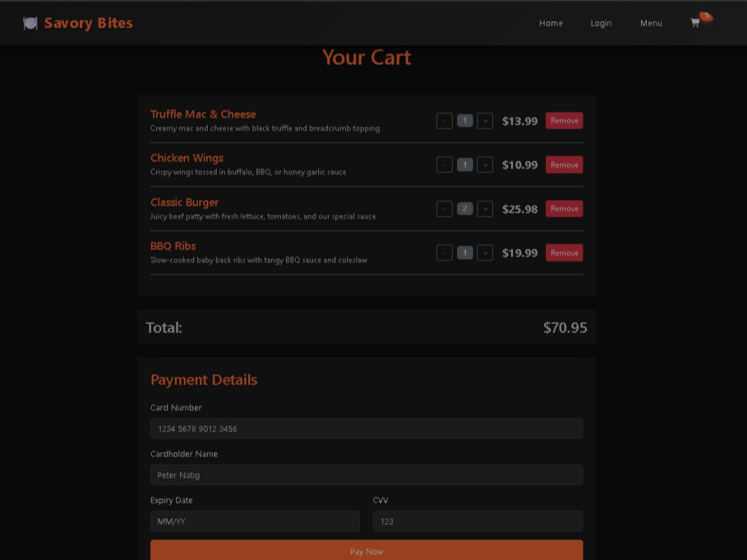Focus the CVV input field

(478, 521)
